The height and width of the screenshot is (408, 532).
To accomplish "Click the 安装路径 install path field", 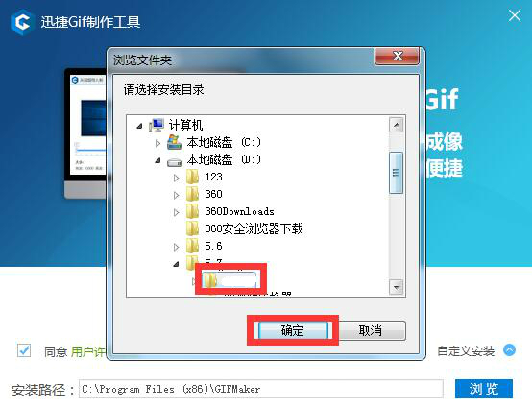I will [261, 389].
